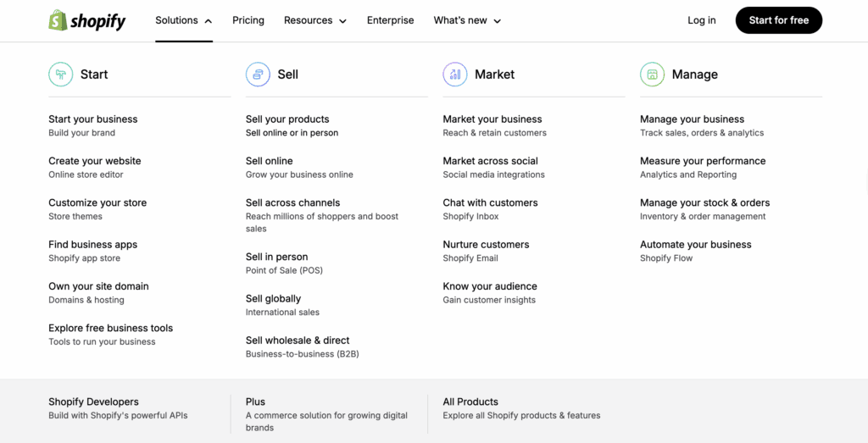Click the 'Business-to-business (B2B)' subtitle

click(303, 354)
